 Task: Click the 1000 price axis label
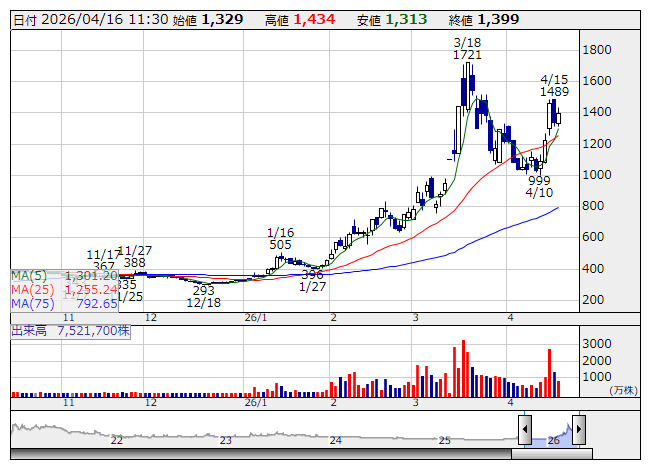click(x=597, y=175)
